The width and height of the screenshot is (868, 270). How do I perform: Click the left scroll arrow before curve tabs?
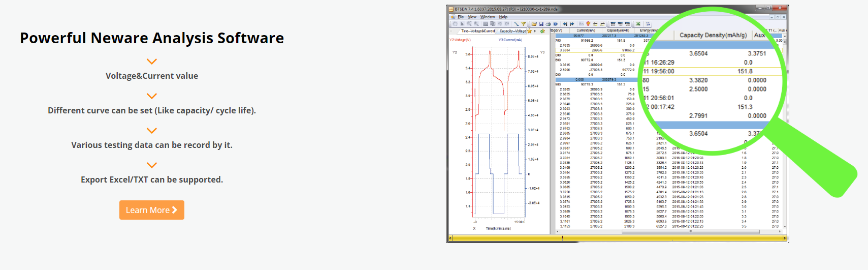point(451,31)
